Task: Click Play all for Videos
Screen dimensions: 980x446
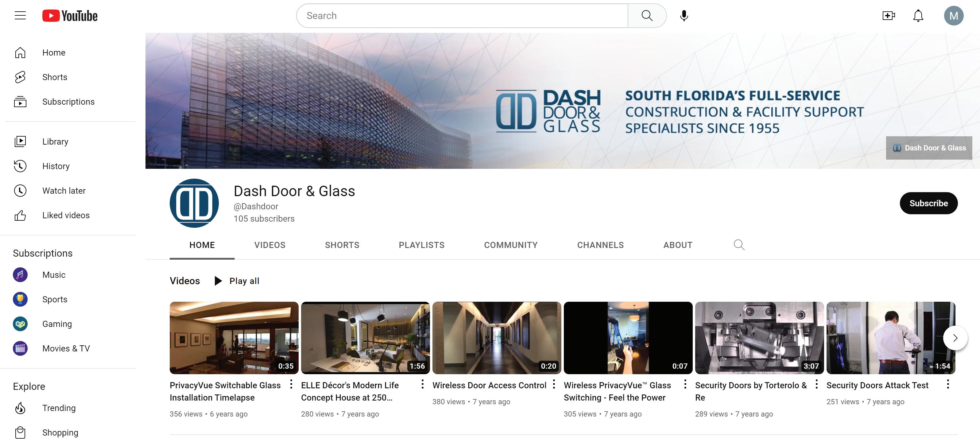Action: (237, 281)
